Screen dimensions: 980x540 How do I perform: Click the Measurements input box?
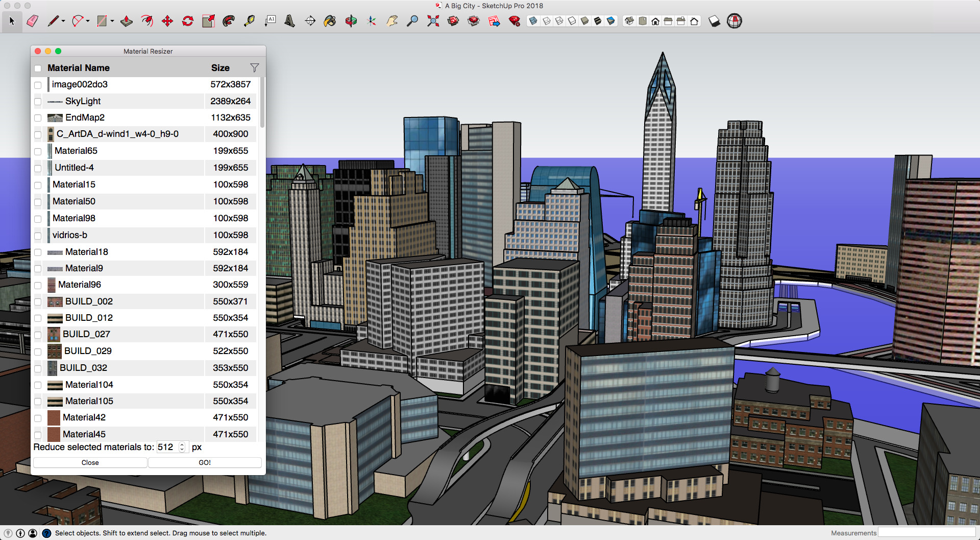927,533
